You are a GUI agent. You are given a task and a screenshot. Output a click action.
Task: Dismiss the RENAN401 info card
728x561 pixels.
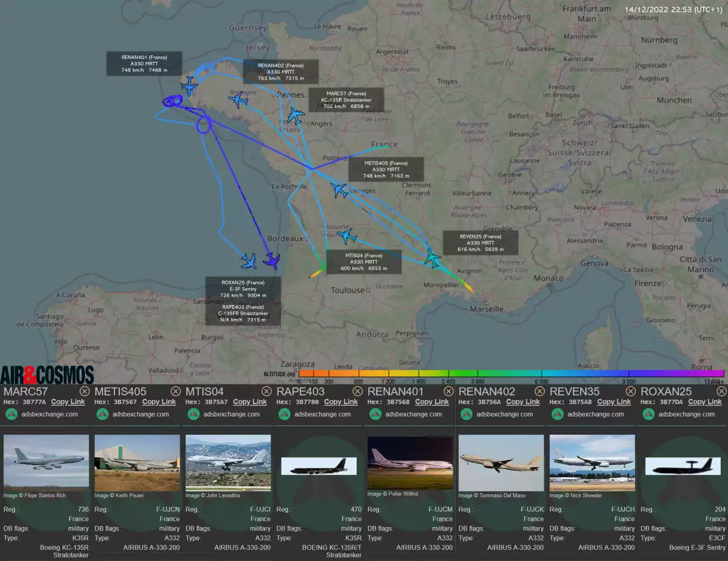pos(448,391)
